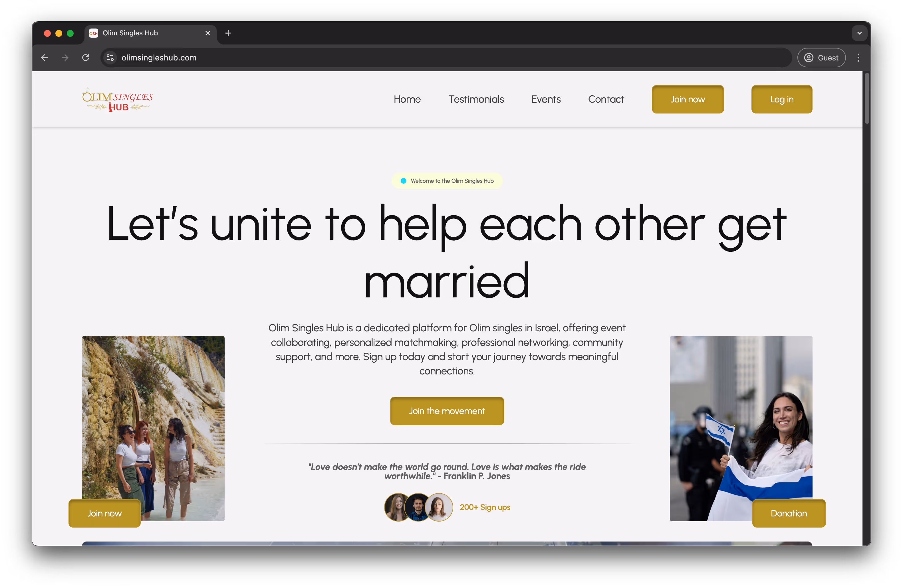
Task: Click the Donation button
Action: 789,513
